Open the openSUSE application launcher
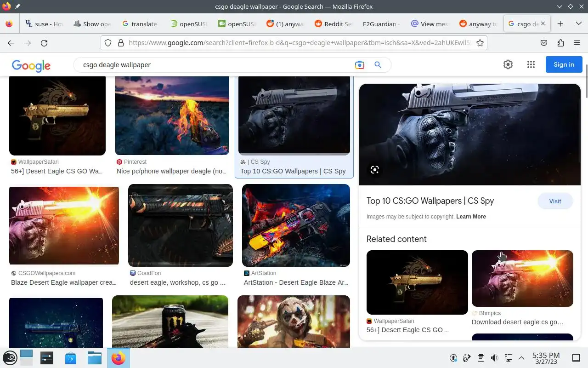 (10, 358)
